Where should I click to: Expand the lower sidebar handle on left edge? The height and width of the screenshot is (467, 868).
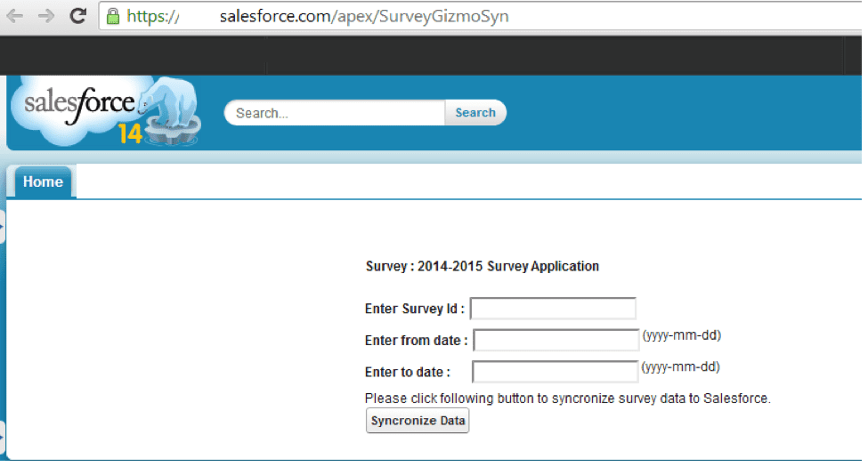[2, 437]
